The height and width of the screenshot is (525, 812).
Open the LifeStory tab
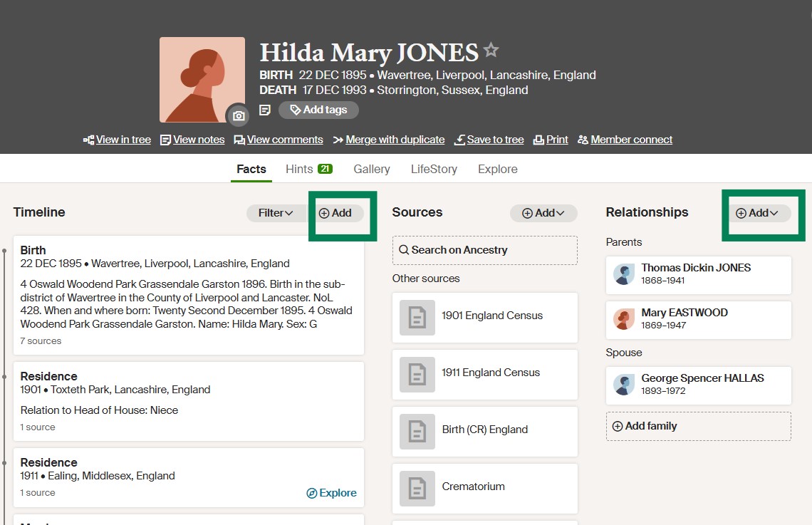[x=434, y=169]
